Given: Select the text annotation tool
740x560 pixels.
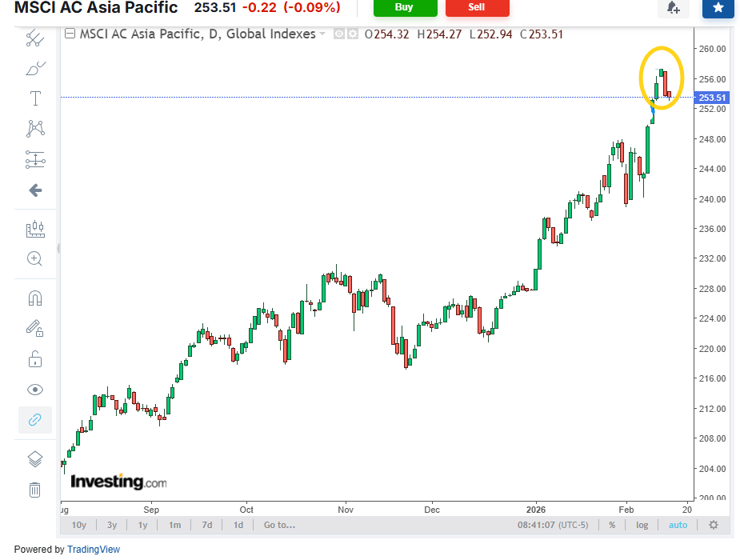Looking at the screenshot, I should 35,98.
